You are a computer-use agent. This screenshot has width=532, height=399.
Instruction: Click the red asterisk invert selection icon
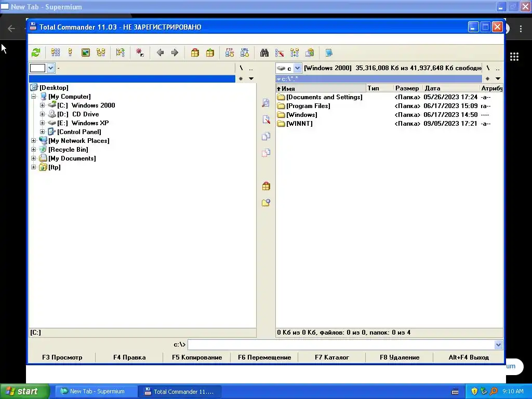[140, 52]
